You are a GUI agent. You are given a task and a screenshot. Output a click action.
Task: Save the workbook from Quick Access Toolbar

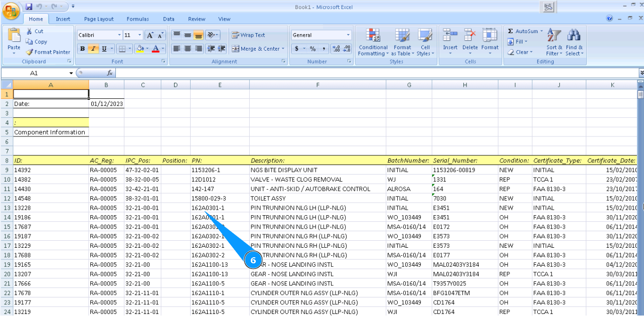29,7
